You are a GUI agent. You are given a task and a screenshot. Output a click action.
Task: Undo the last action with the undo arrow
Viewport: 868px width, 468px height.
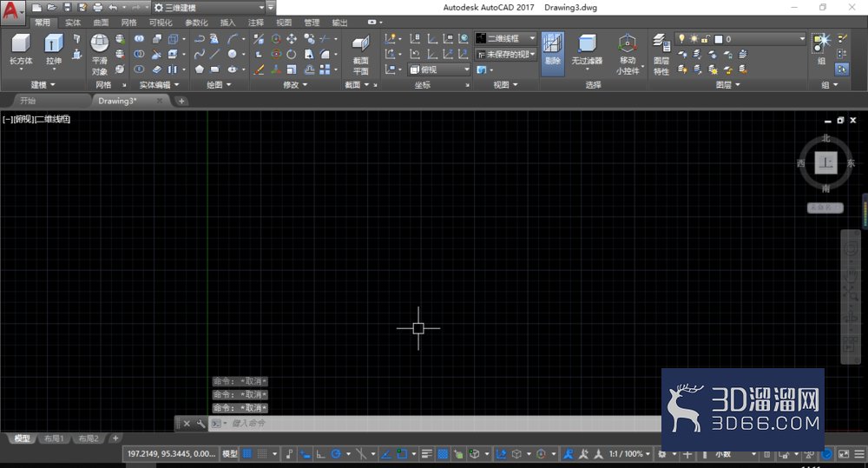tap(113, 8)
